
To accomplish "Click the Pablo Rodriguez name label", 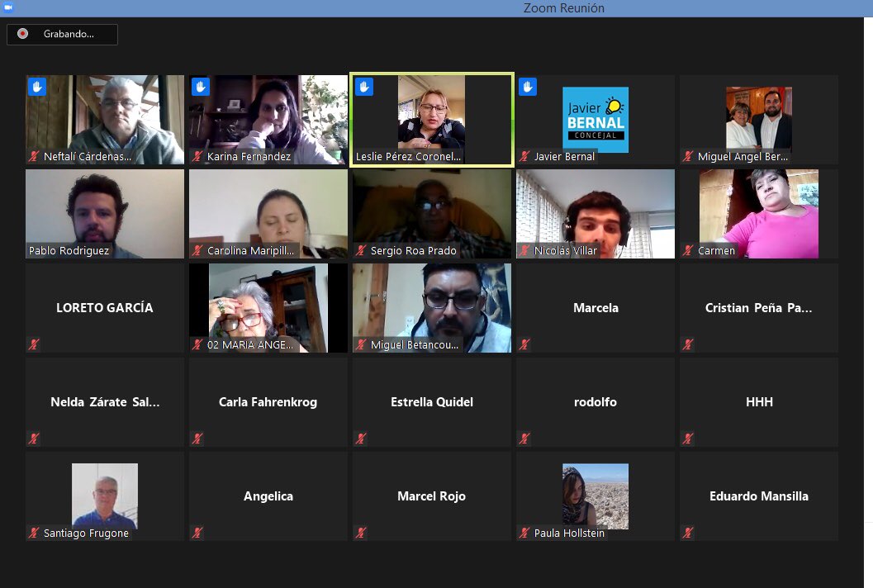I will click(x=69, y=250).
